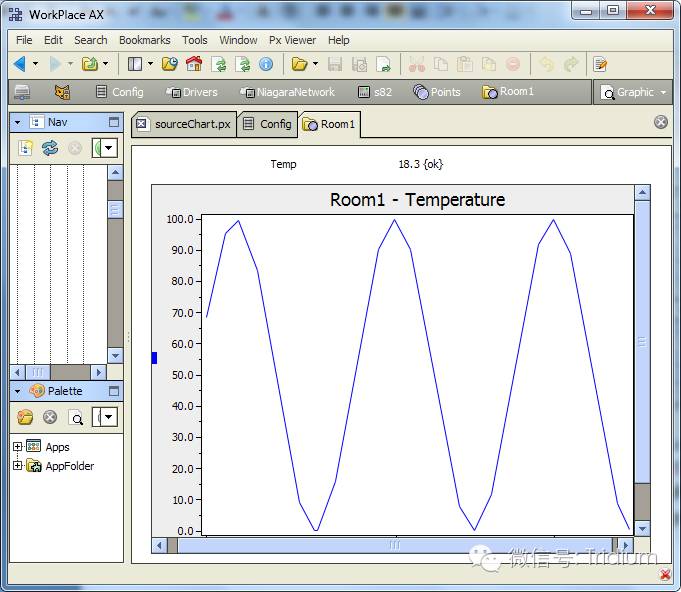681x592 pixels.
Task: Open the Up Level dropdown arrow
Action: [x=106, y=64]
